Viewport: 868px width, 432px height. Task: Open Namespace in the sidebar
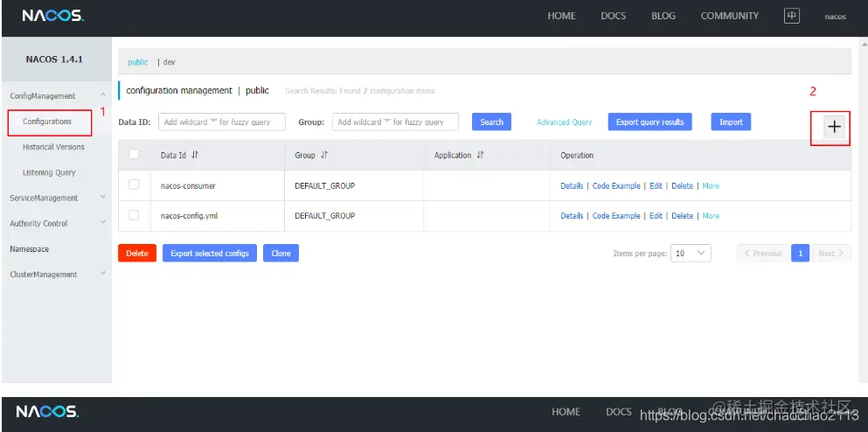(30, 249)
